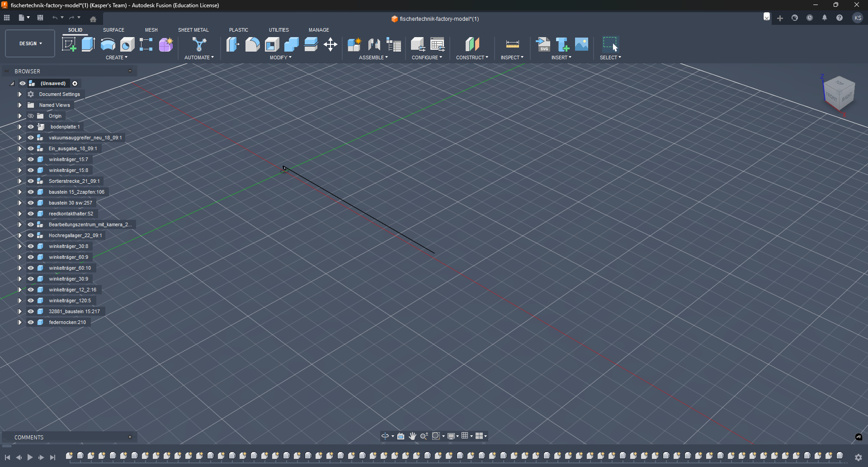The height and width of the screenshot is (467, 868).
Task: Open the Design workspace dropdown
Action: pos(29,43)
